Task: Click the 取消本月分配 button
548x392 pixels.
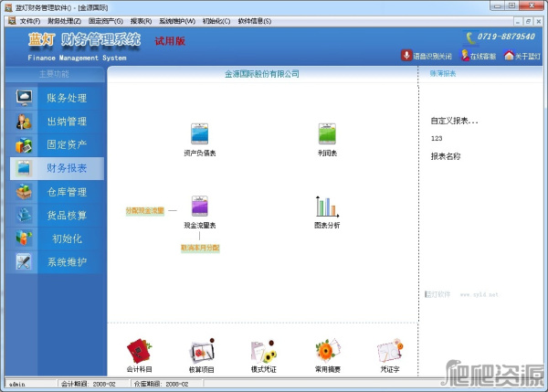Action: coord(200,248)
